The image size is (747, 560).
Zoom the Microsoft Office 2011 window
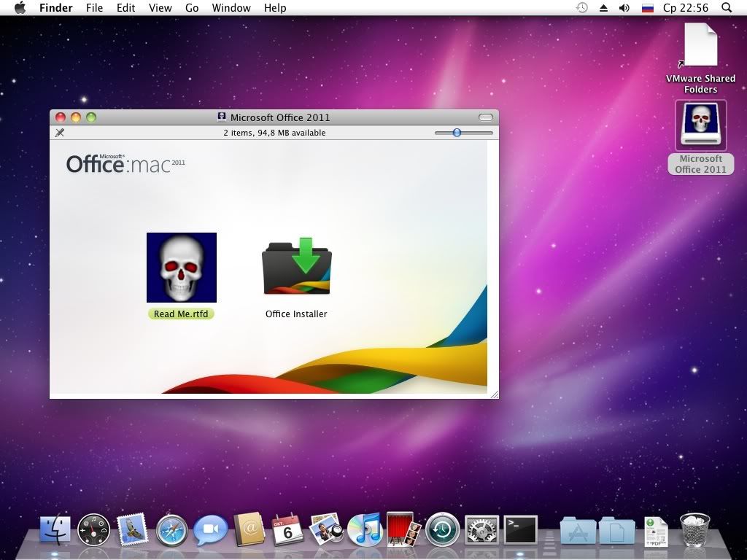tap(91, 117)
